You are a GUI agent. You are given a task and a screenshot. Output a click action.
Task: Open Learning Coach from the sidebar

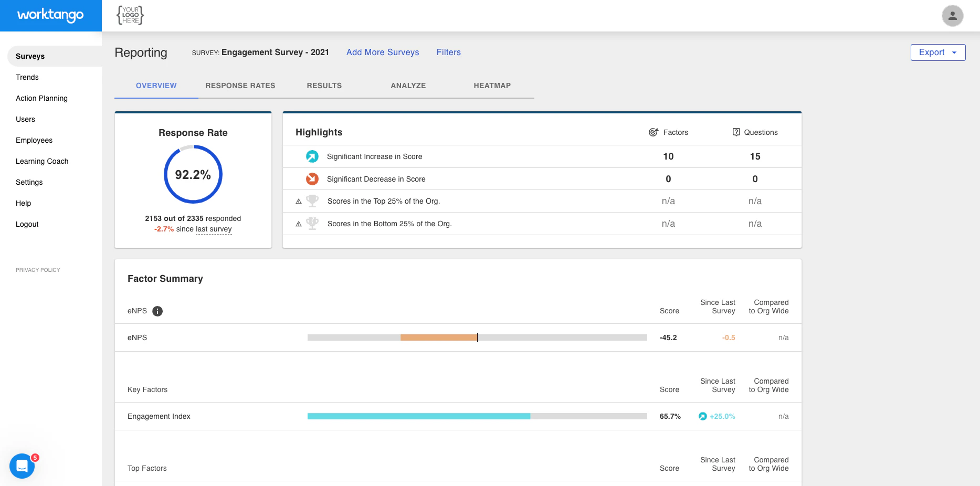click(42, 161)
